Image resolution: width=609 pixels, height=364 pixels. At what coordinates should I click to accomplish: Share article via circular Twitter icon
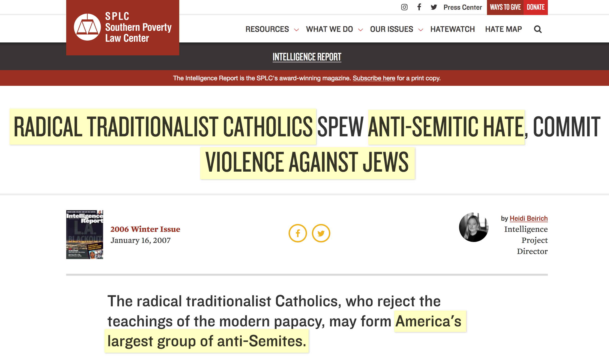coord(321,233)
